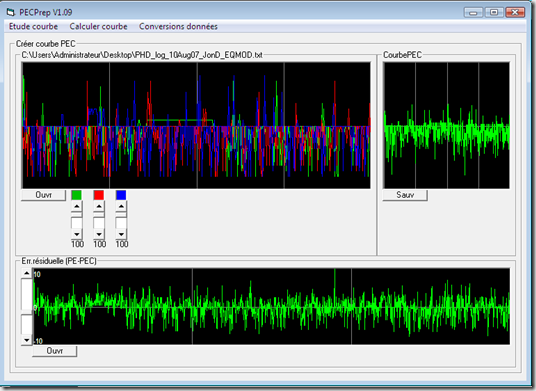Click down arrow of residual error scale scrollbar
Viewport: 536px width, 391px height.
tap(27, 340)
